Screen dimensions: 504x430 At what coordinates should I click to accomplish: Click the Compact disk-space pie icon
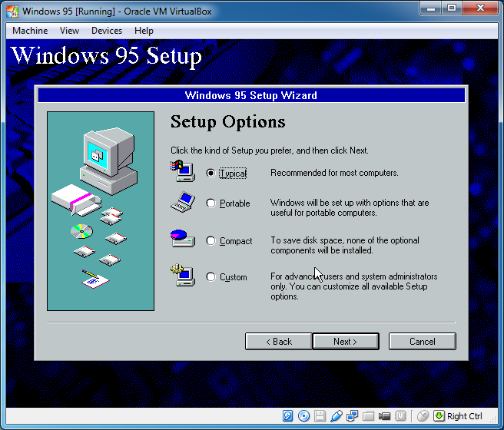coord(183,238)
